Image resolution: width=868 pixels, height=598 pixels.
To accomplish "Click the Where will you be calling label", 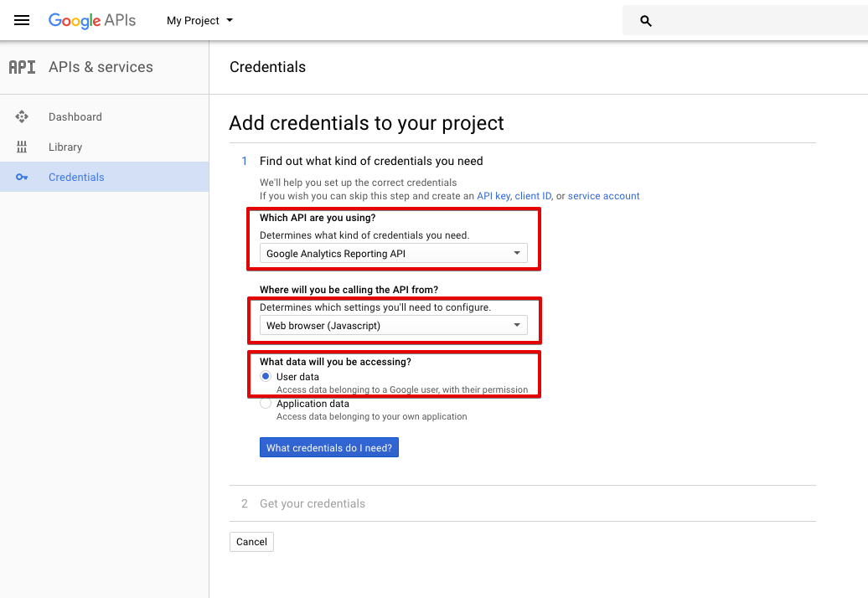I will tap(349, 289).
